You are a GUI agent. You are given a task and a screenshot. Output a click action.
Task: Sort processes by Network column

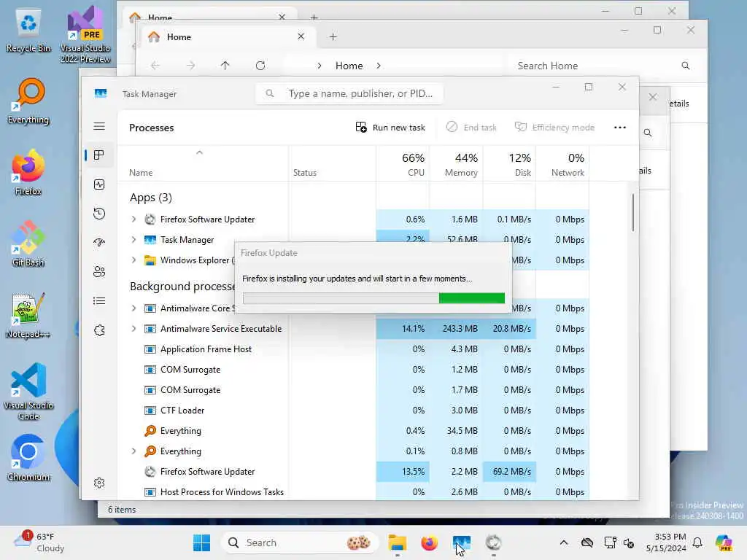pyautogui.click(x=562, y=164)
